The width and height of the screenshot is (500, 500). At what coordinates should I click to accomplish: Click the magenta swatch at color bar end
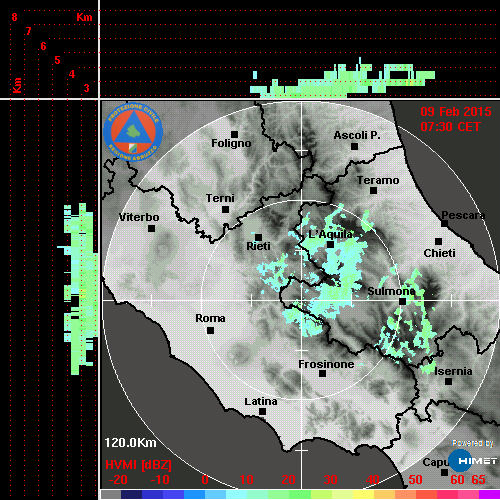489,494
